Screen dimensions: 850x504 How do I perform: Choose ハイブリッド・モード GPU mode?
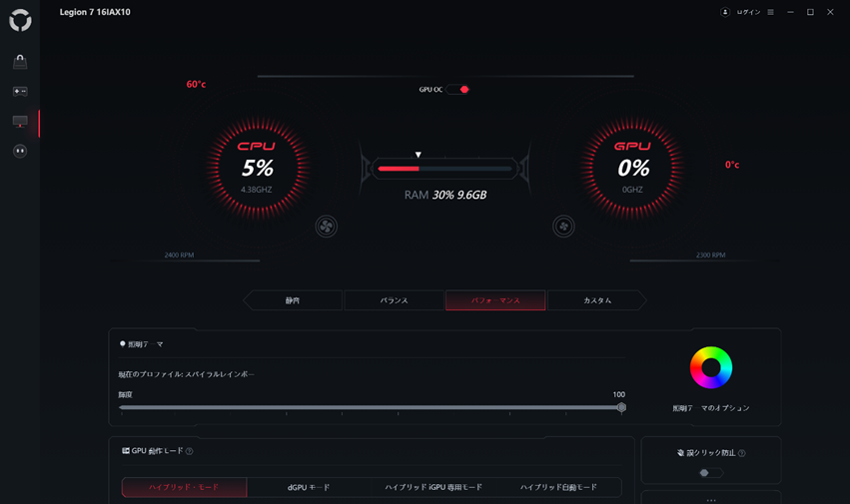click(185, 487)
